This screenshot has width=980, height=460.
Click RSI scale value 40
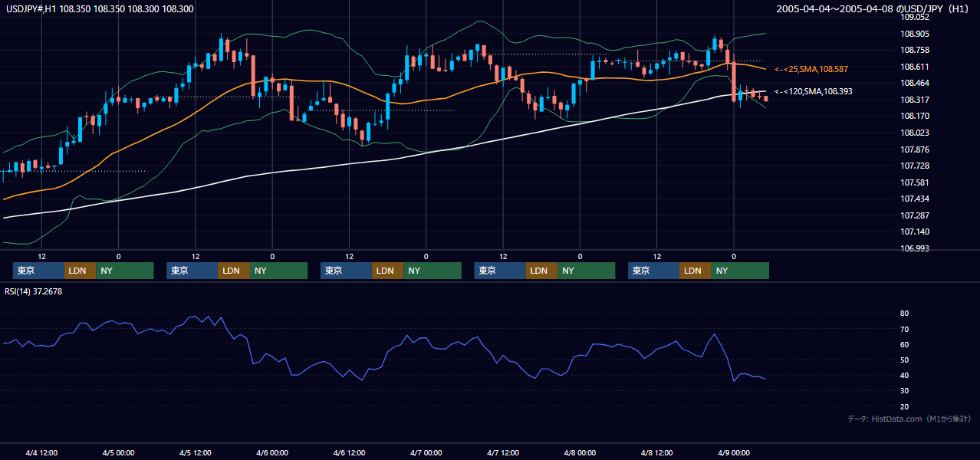point(904,375)
